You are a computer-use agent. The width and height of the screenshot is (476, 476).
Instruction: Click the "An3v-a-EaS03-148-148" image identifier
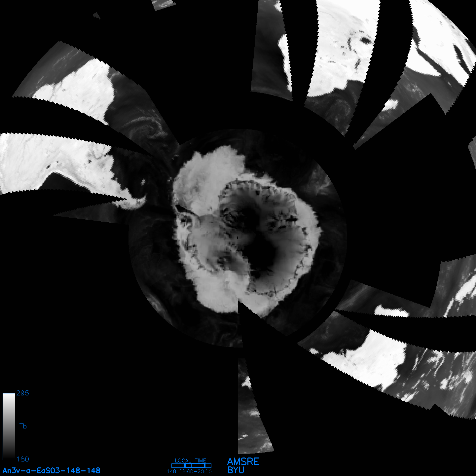(52, 471)
